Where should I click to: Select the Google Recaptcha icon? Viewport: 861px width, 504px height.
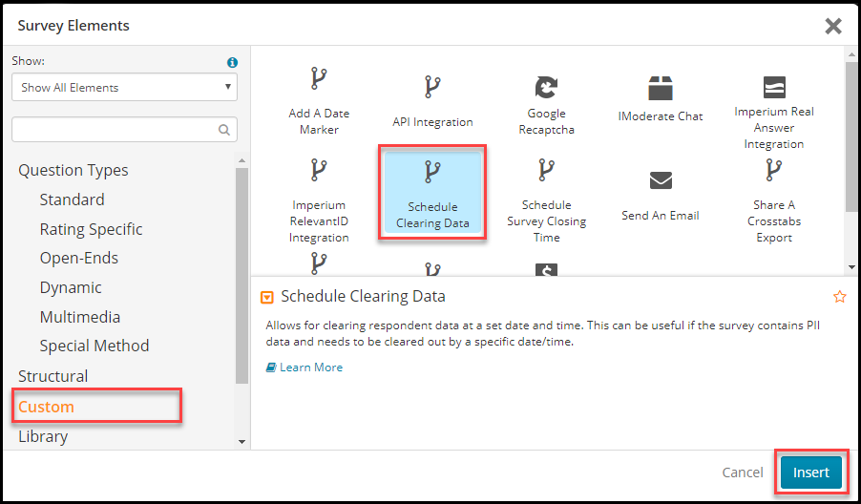[546, 87]
